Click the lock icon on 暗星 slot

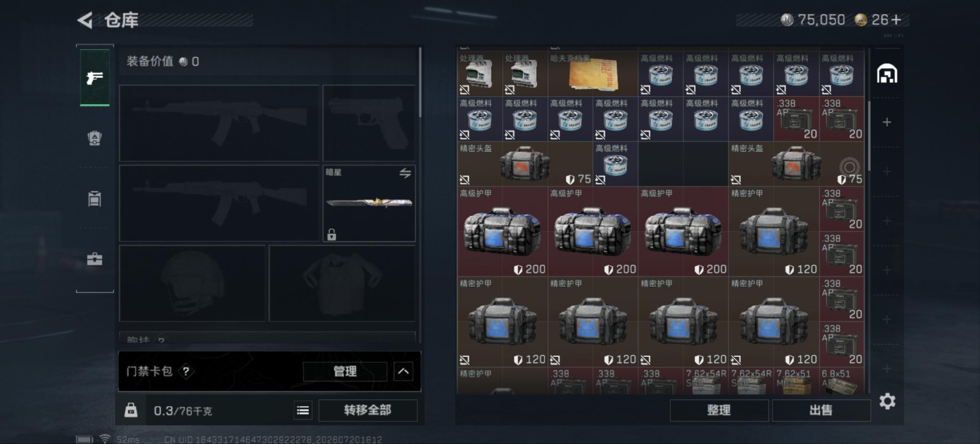(x=332, y=235)
